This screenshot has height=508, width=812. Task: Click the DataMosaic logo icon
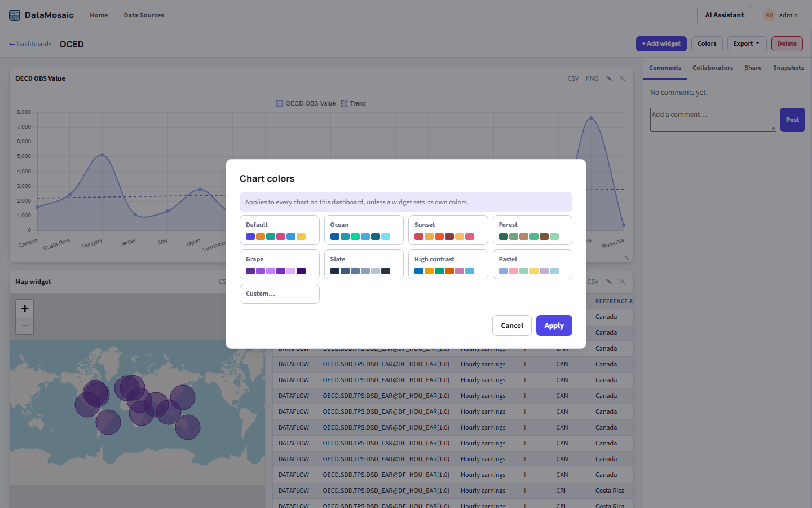(x=15, y=15)
